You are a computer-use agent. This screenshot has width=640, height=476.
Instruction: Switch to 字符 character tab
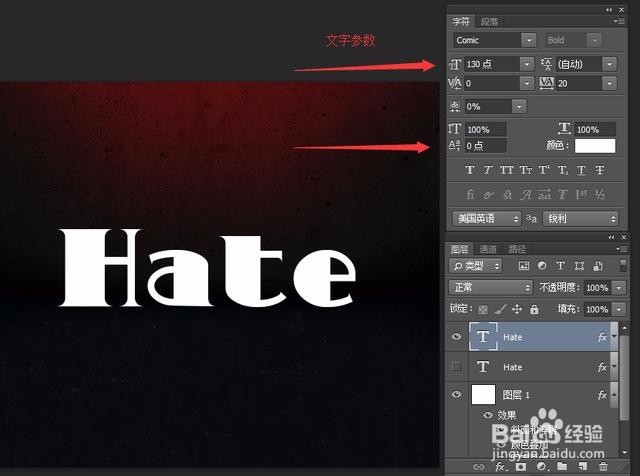[461, 21]
